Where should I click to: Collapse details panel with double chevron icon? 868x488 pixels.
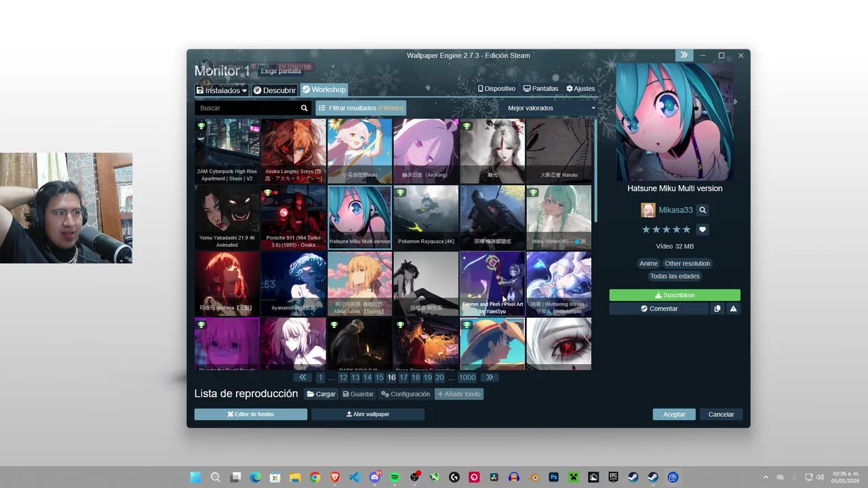[x=684, y=55]
